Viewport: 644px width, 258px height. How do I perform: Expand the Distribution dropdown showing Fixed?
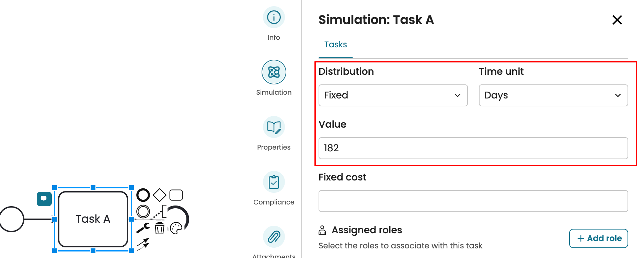click(x=393, y=95)
